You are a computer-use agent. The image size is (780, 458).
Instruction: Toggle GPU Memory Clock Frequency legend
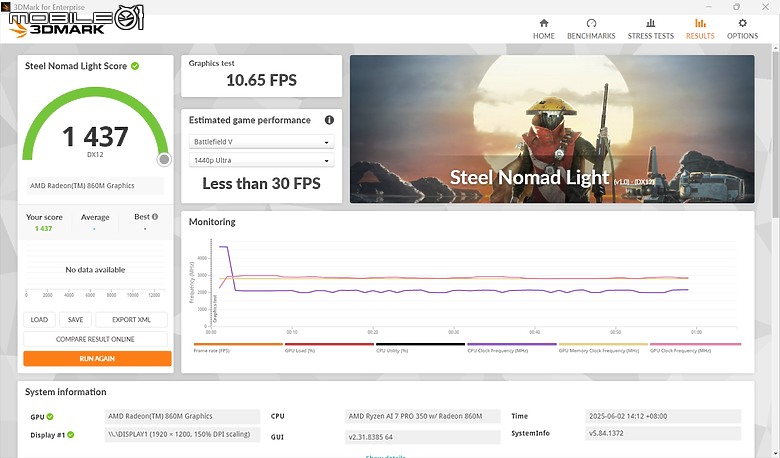603,347
